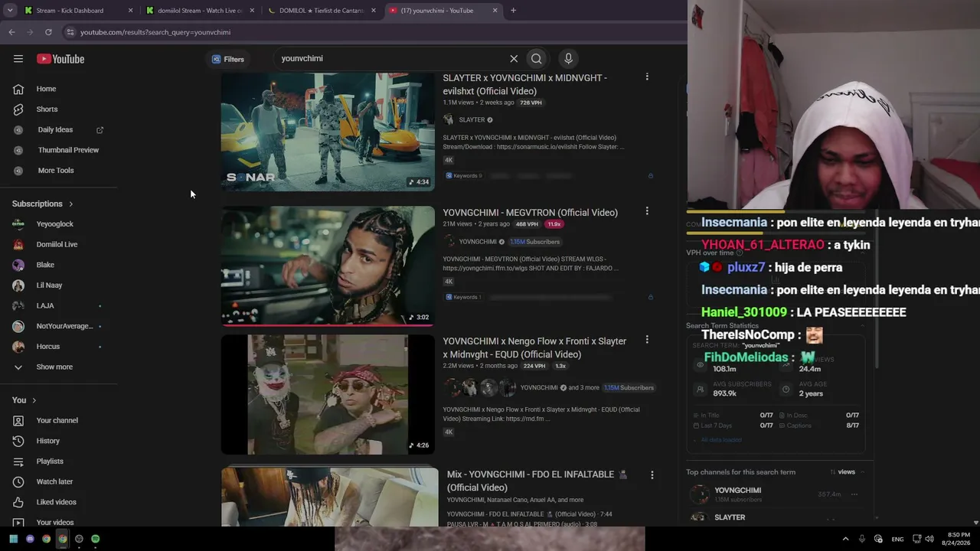This screenshot has width=980, height=551.
Task: Select the younvchimi - YouTube tab
Action: [x=443, y=11]
